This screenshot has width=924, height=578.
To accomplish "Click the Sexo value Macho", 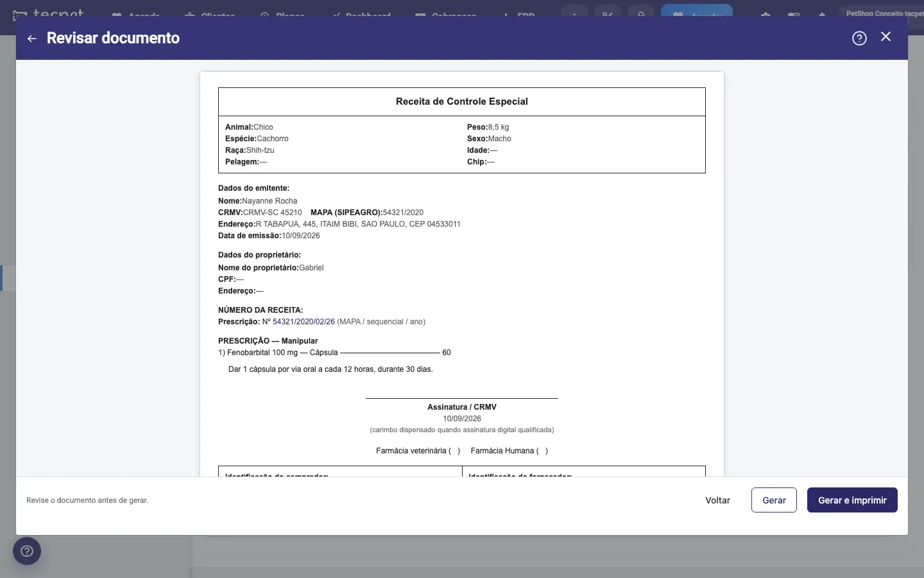I will coord(499,139).
